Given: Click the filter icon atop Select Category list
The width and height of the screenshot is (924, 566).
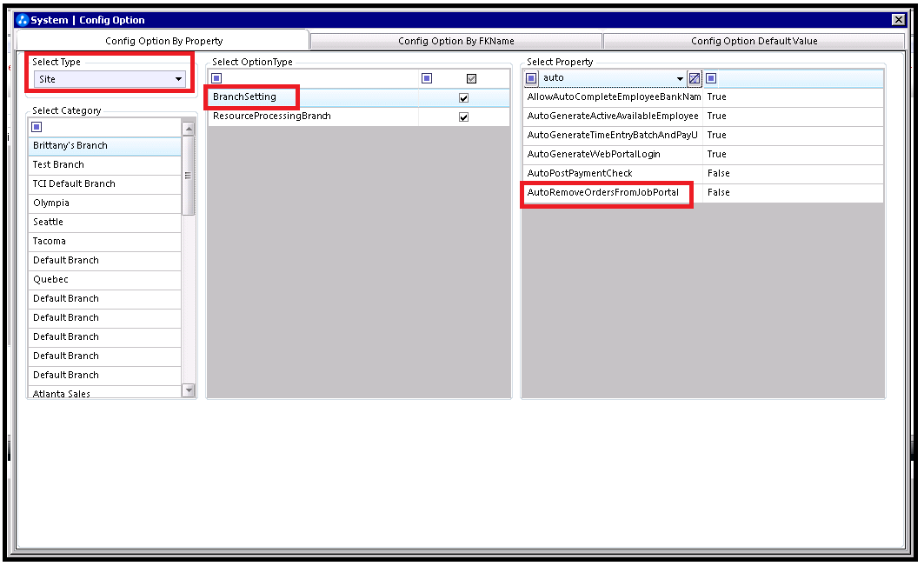Looking at the screenshot, I should tap(37, 127).
